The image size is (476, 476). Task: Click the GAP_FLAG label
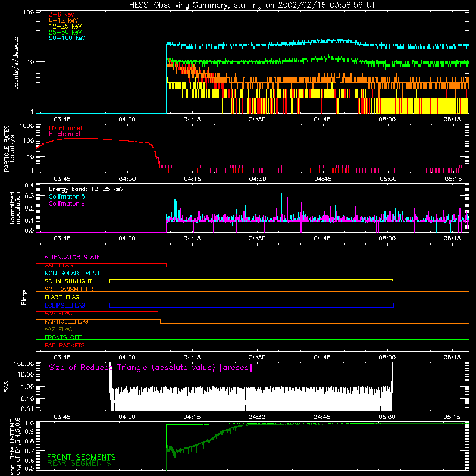pyautogui.click(x=58, y=265)
